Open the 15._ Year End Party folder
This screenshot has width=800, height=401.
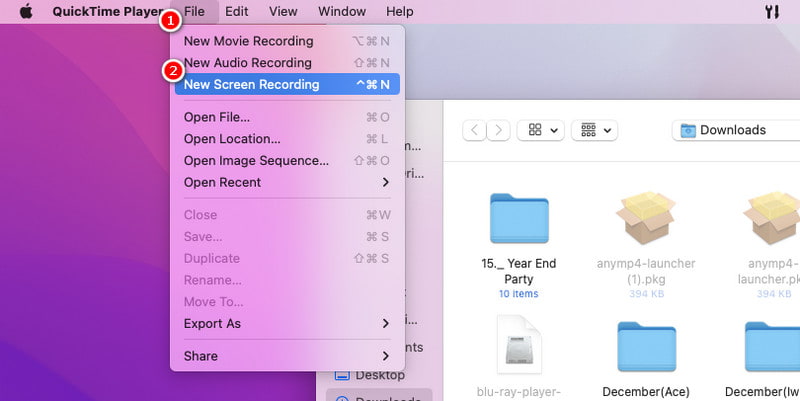click(518, 219)
